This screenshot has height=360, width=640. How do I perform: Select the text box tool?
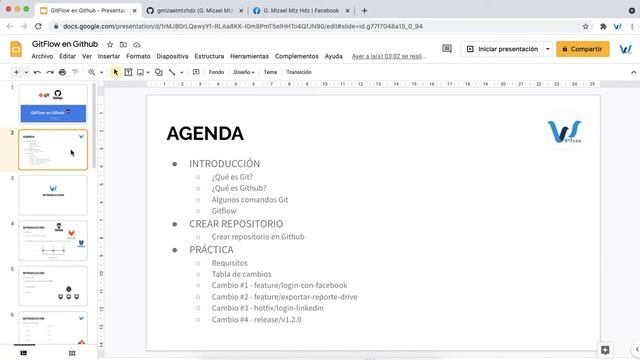coord(128,72)
